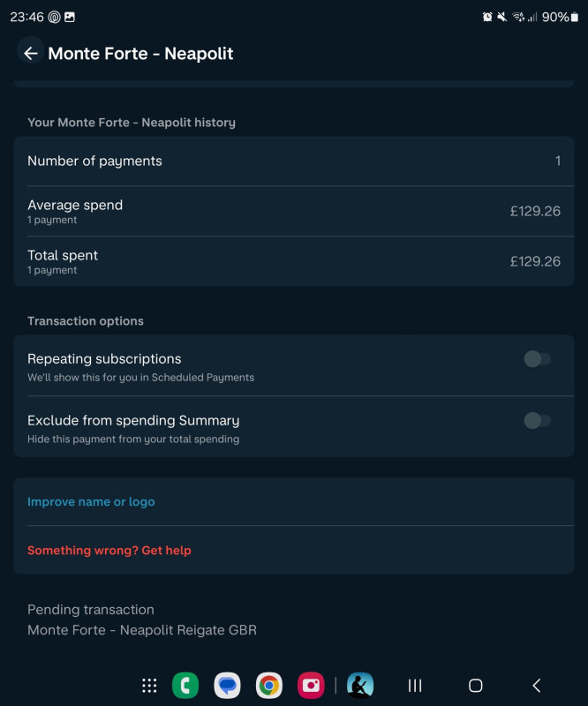Tap Something wrong? Get help
The height and width of the screenshot is (706, 588).
coord(109,550)
